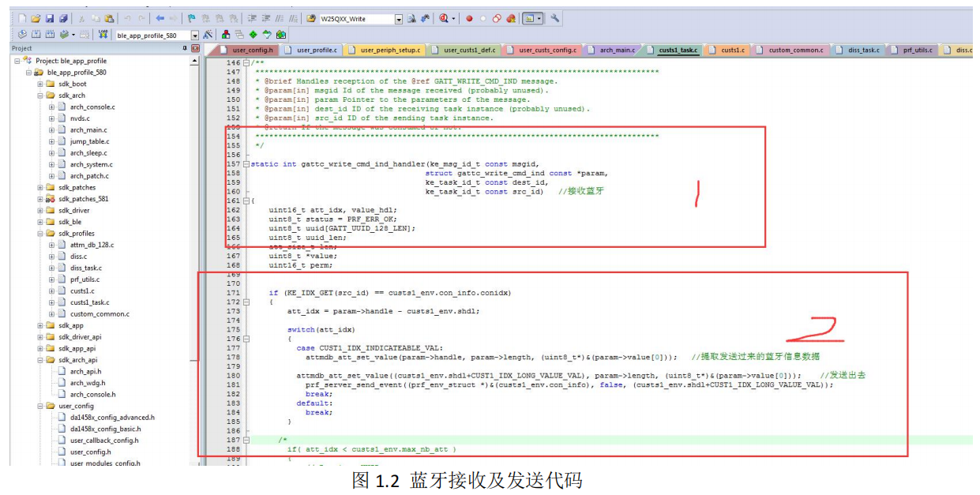Select da1458x_config_basic.h in project tree
The image size is (980, 495).
click(x=111, y=429)
